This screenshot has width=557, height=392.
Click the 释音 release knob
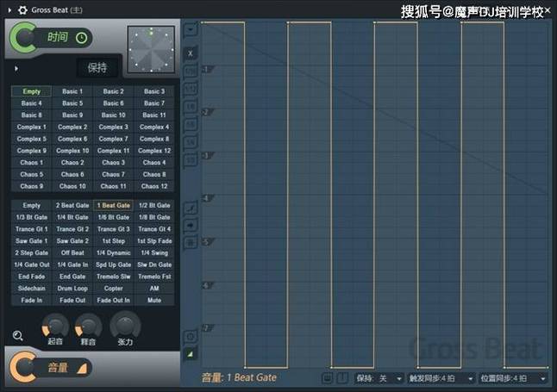coord(89,326)
